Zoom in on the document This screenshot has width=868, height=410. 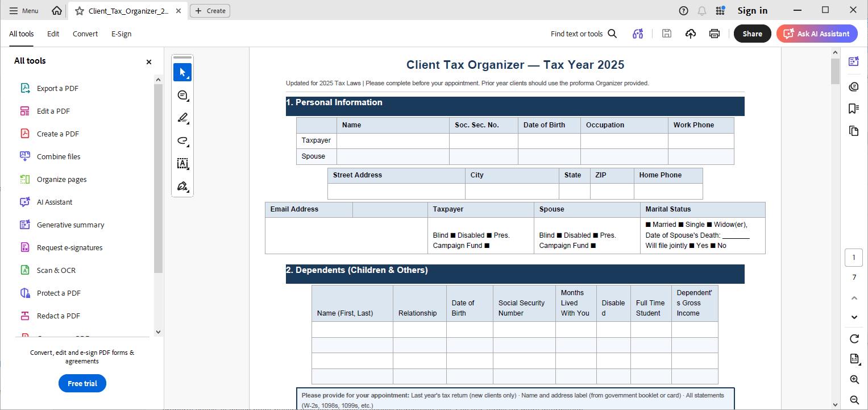(x=854, y=379)
